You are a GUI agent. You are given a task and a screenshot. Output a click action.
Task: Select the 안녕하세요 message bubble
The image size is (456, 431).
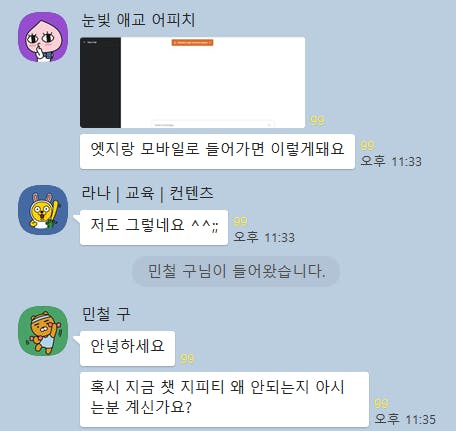[x=127, y=348]
